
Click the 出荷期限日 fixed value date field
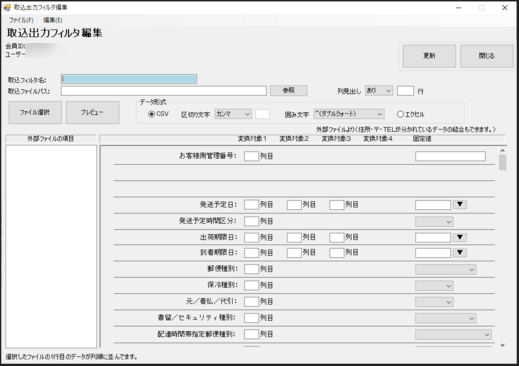point(433,237)
